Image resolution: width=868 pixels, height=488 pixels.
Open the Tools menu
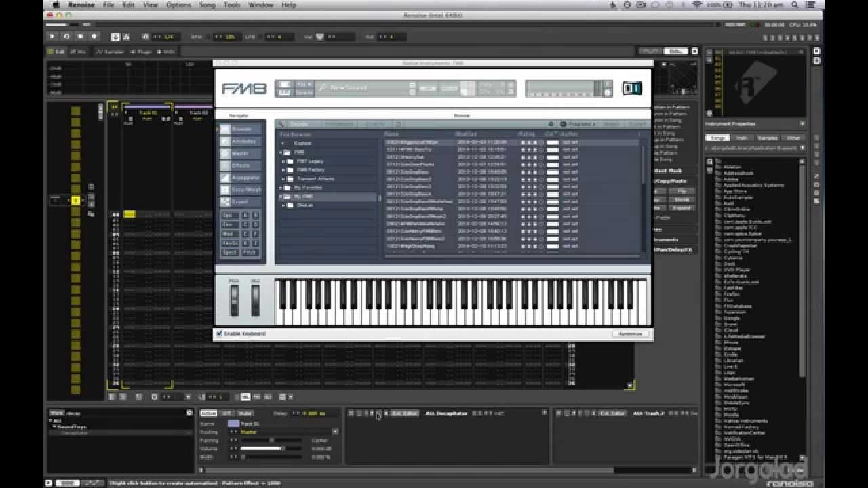(x=232, y=5)
